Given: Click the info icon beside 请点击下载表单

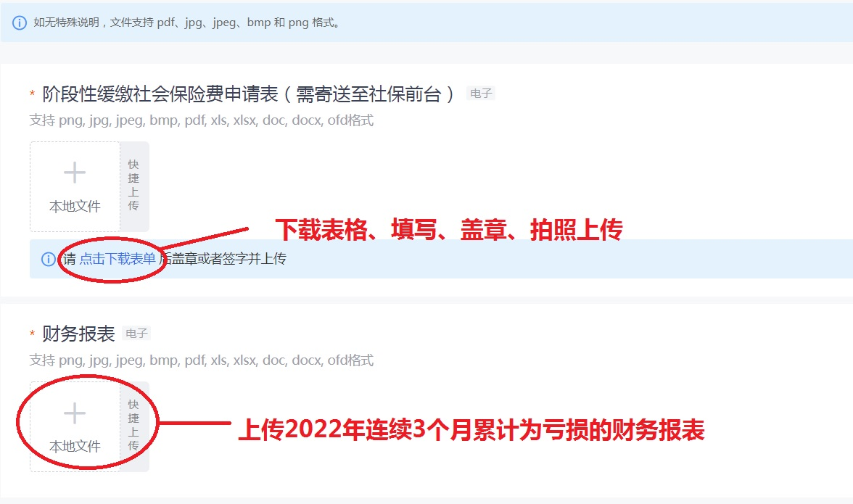Looking at the screenshot, I should click(x=49, y=260).
